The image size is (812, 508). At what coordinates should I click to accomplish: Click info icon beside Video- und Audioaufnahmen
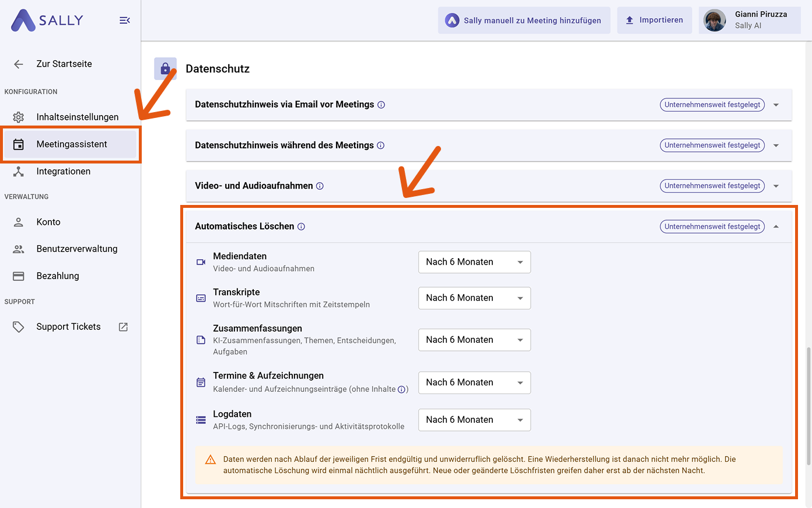point(320,186)
